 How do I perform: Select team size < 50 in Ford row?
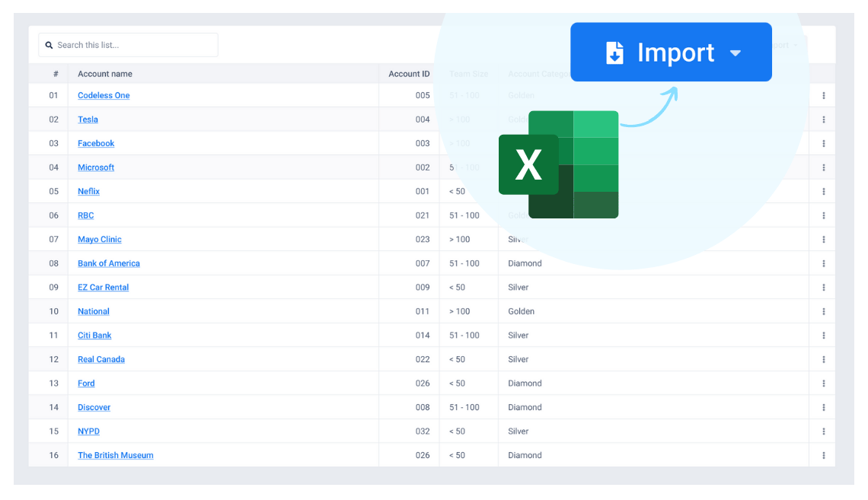(457, 384)
